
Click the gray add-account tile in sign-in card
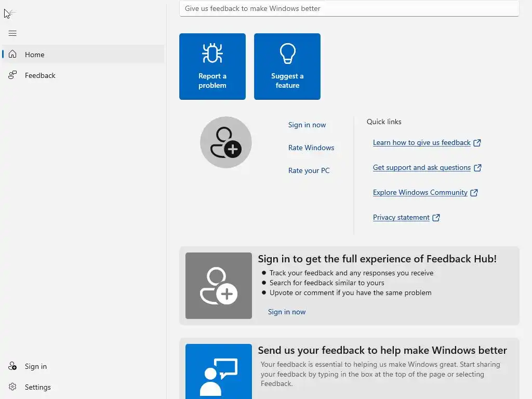coord(219,286)
